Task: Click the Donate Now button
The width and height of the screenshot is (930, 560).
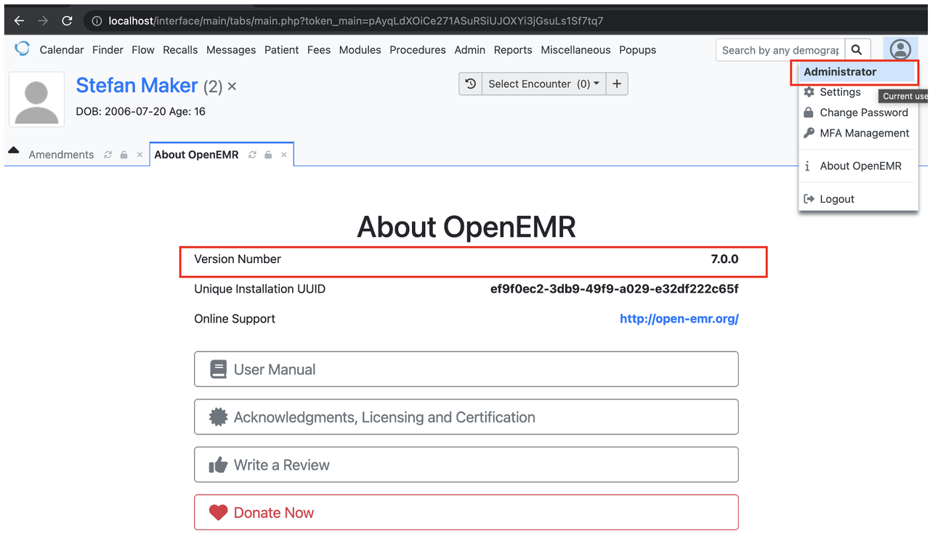Action: pyautogui.click(x=466, y=512)
